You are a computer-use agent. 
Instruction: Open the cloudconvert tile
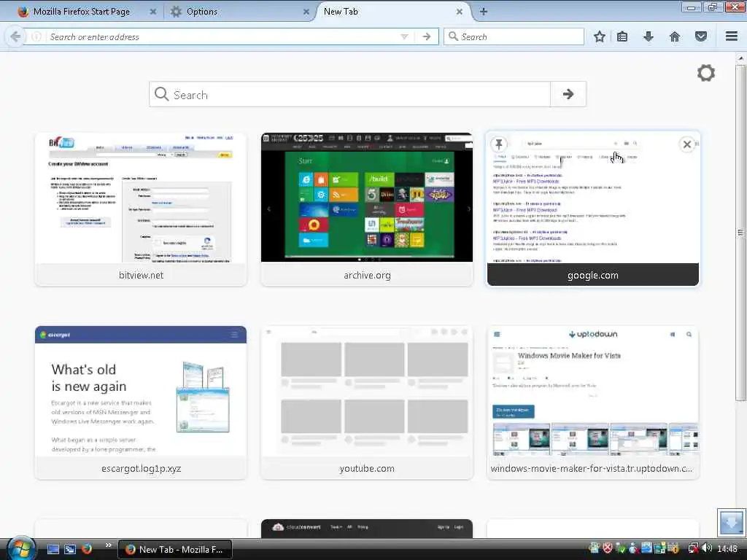(x=367, y=529)
